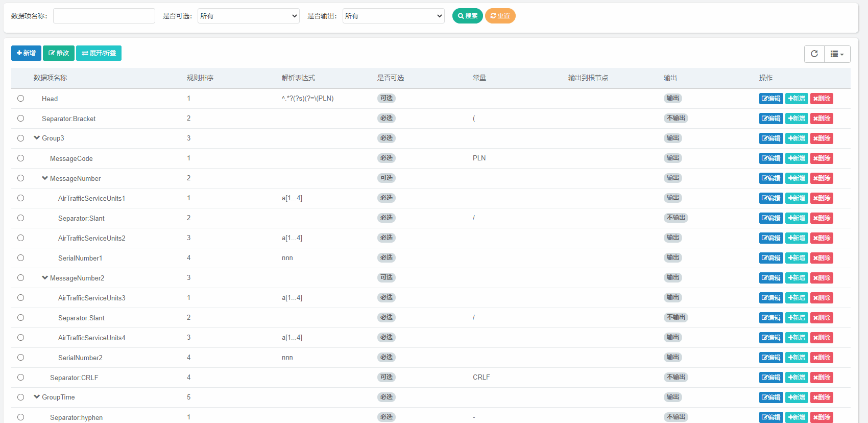The width and height of the screenshot is (868, 423).
Task: Click the 数据项名称 search input field
Action: point(104,16)
